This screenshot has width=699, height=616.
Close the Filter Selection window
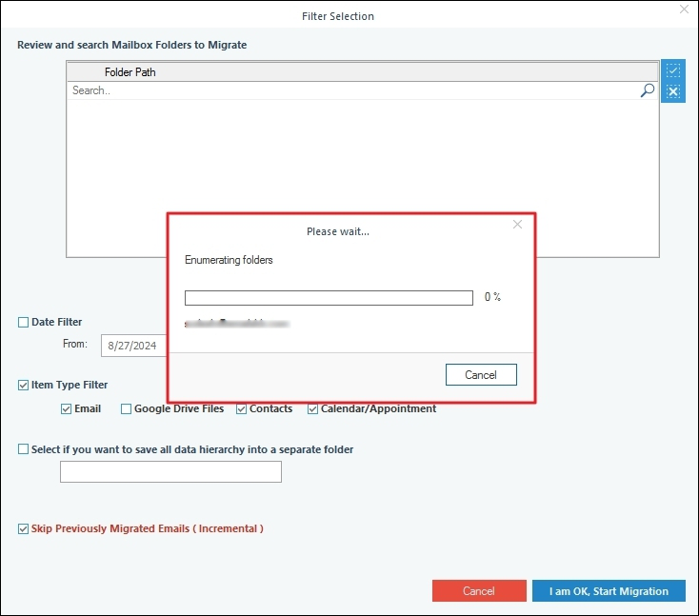pyautogui.click(x=684, y=9)
